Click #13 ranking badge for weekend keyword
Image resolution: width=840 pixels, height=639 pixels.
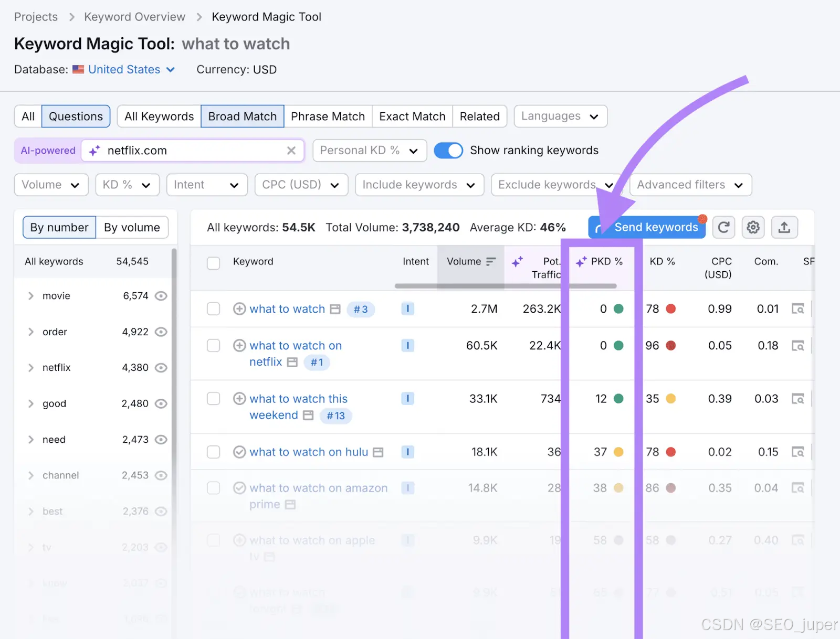(x=336, y=416)
